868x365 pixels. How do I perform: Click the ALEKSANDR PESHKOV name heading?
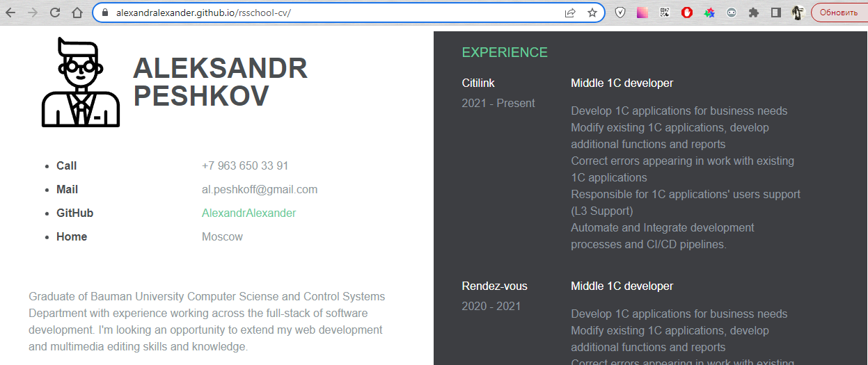click(220, 82)
